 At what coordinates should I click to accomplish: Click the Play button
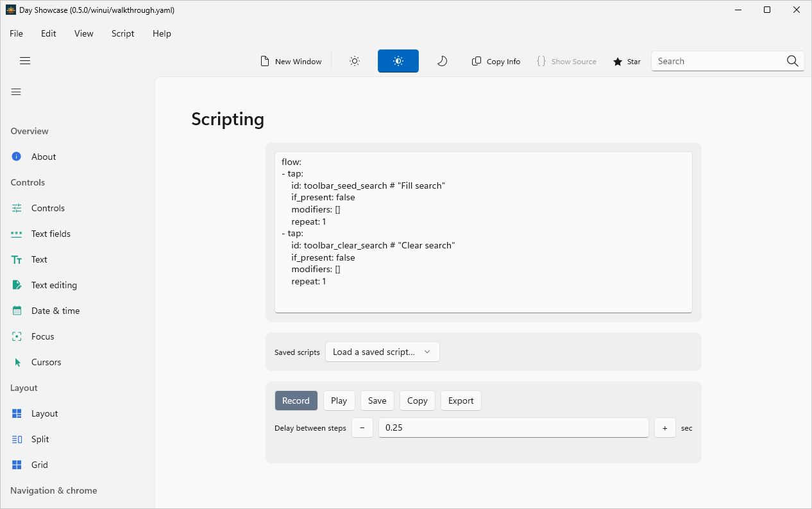click(339, 401)
